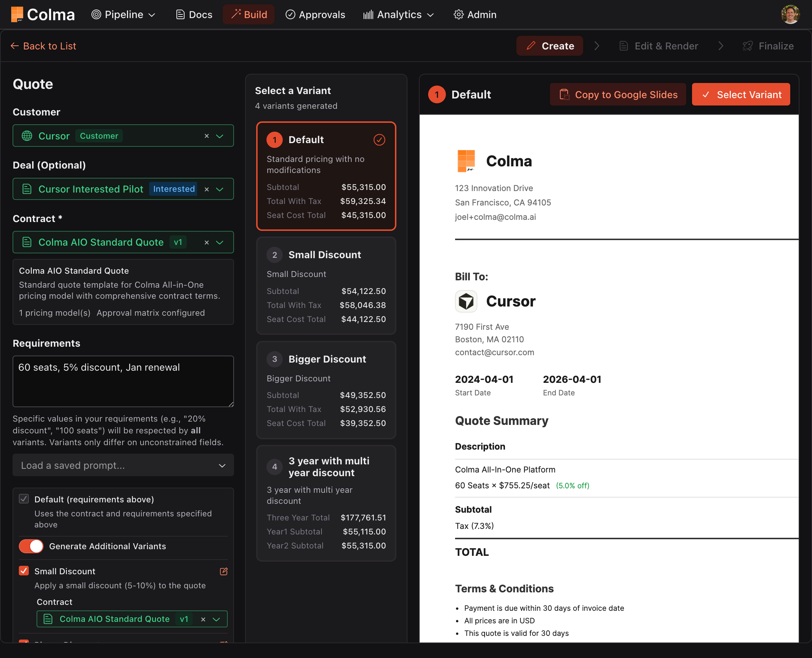Click your profile avatar in the top right
Image resolution: width=812 pixels, height=658 pixels.
[x=790, y=14]
